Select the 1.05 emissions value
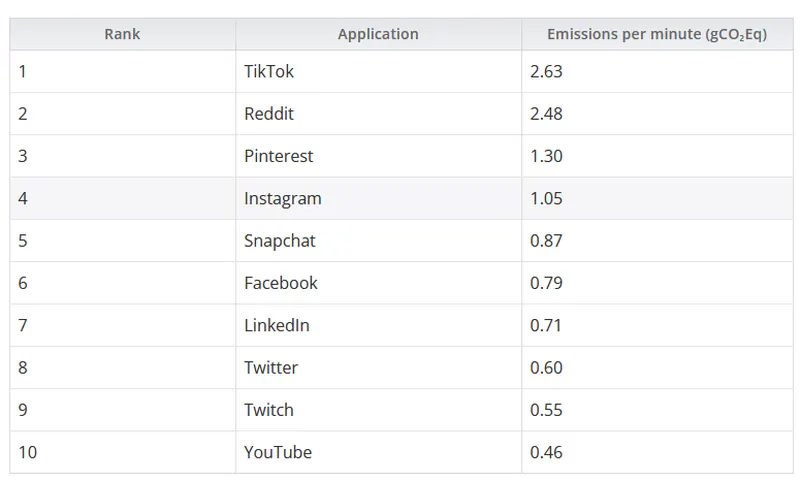This screenshot has width=800, height=481. click(546, 198)
